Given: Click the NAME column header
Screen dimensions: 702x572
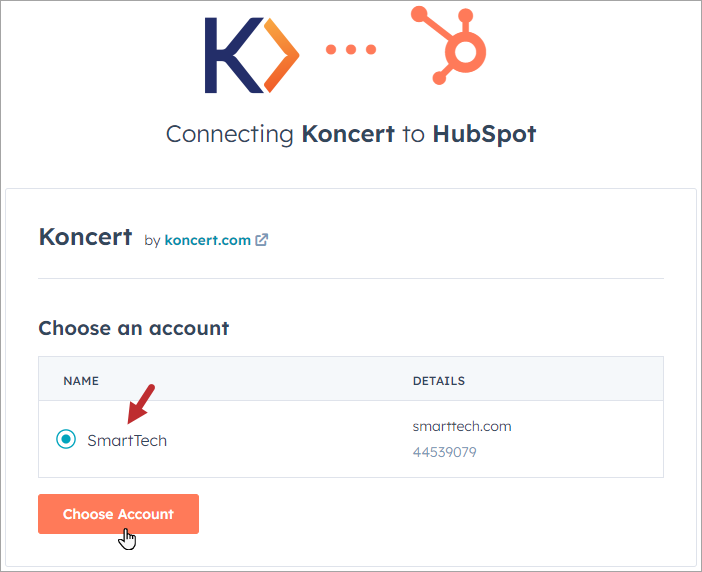Looking at the screenshot, I should (x=81, y=381).
